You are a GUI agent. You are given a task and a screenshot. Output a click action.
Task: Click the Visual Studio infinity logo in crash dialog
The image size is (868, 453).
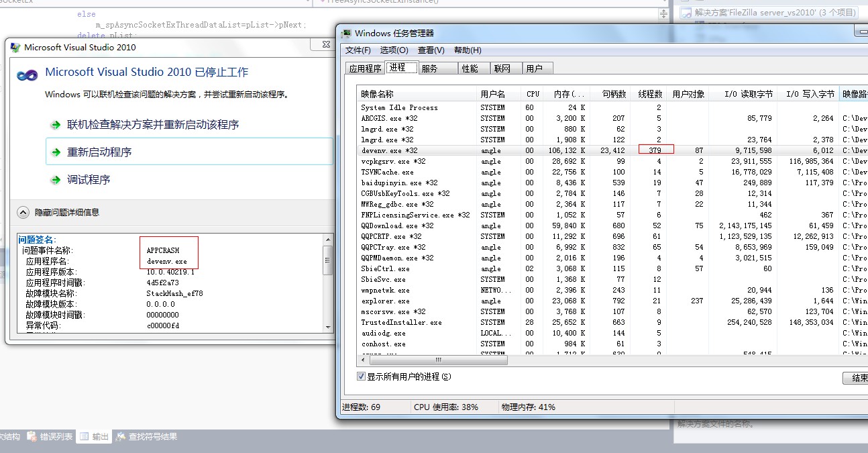tap(27, 74)
